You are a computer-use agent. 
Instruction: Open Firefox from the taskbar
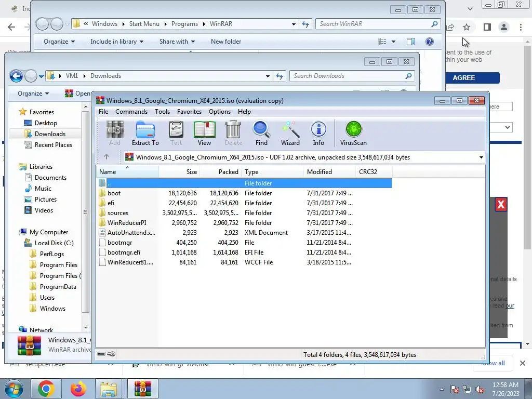[78, 389]
